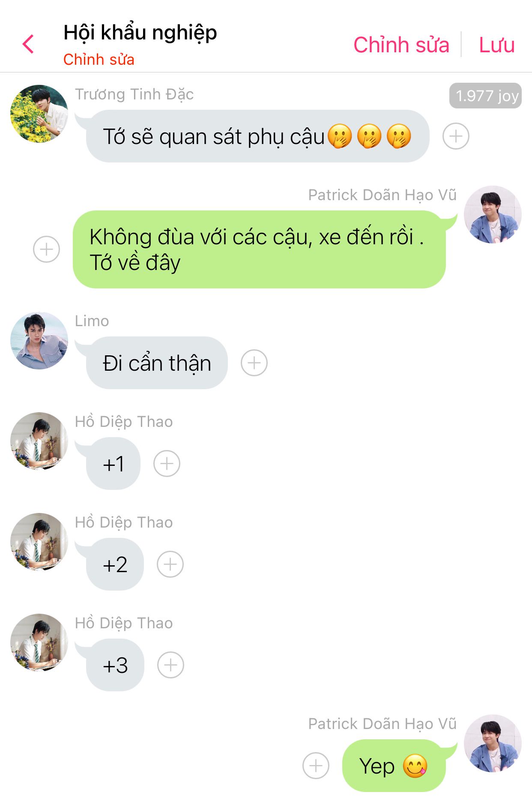Select the green 'Yep' message bubble
The image size is (532, 801).
point(394,766)
